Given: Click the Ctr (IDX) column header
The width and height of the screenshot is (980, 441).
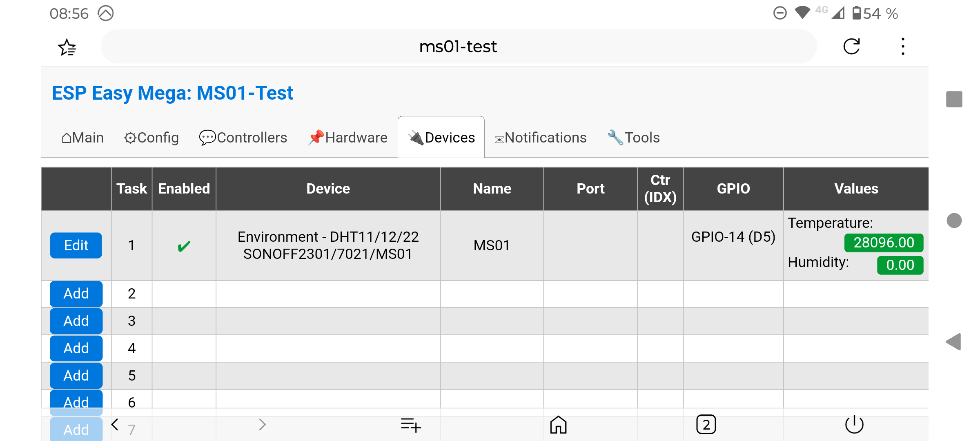Looking at the screenshot, I should 660,189.
